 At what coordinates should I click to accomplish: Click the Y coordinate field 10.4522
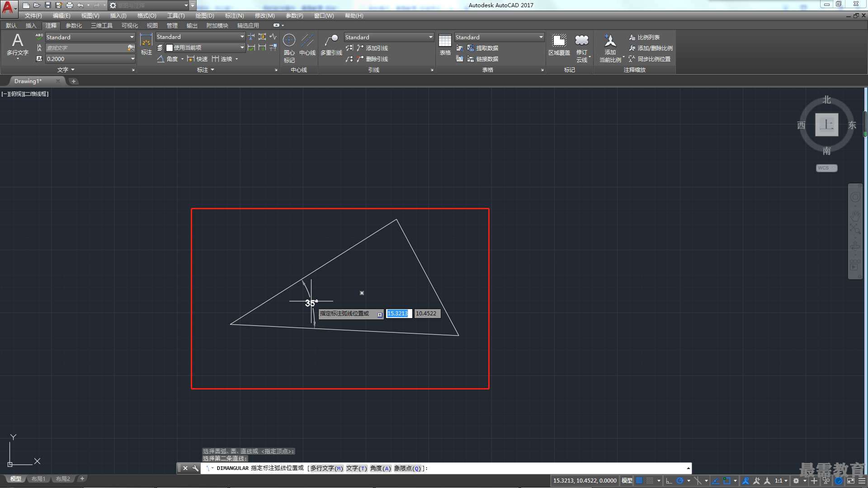tap(427, 314)
